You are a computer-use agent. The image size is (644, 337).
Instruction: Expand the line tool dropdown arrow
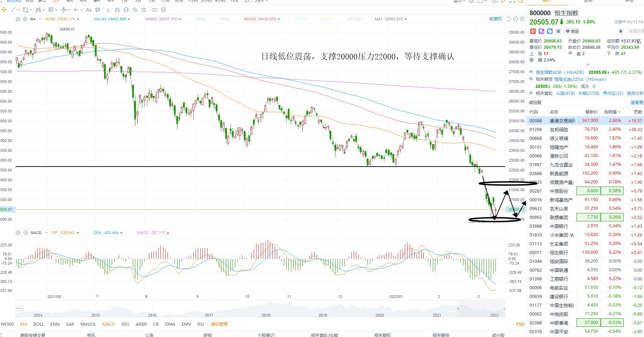[x=18, y=10]
